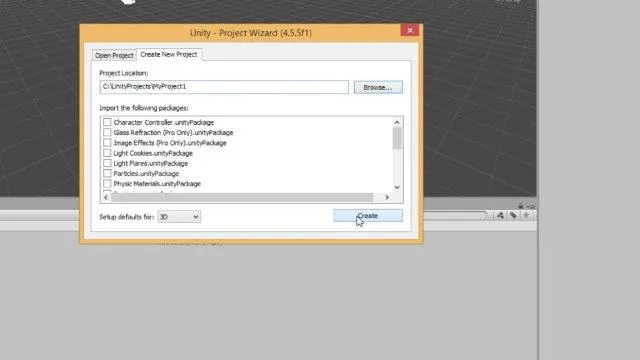Screen dimensions: 640x360
Task: Click the Project Location path field
Action: pos(224,87)
